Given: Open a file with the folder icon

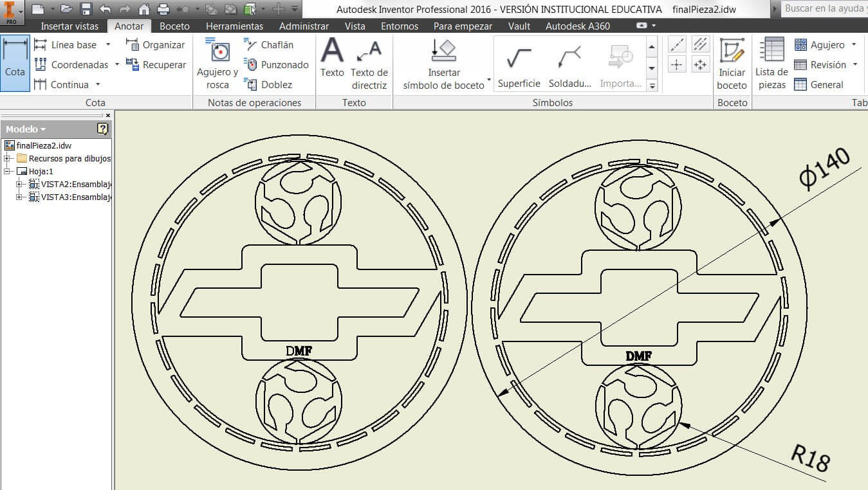Looking at the screenshot, I should point(66,9).
